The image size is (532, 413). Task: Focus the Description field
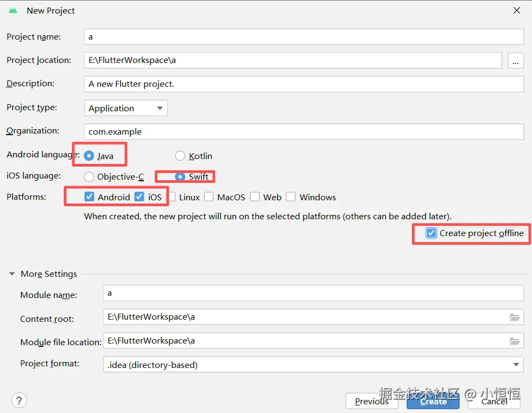[303, 84]
